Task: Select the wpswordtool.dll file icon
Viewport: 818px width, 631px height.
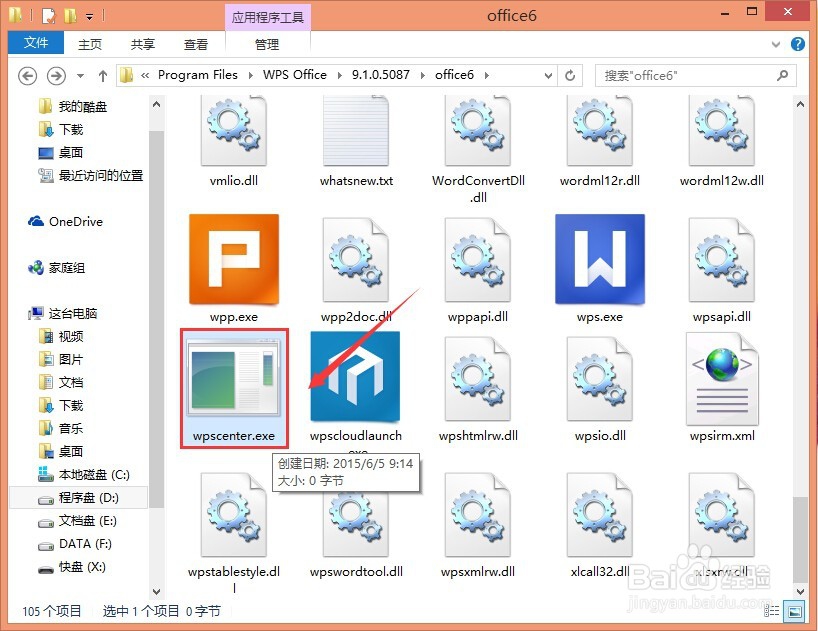Action: click(x=356, y=524)
